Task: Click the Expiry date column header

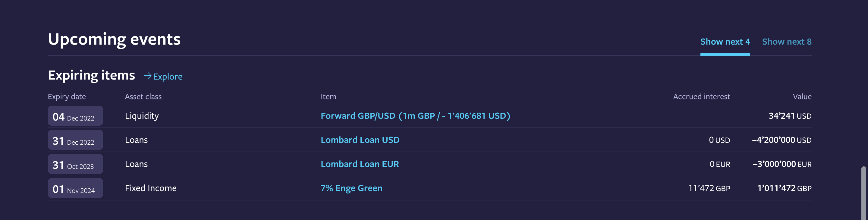Action: coord(67,97)
